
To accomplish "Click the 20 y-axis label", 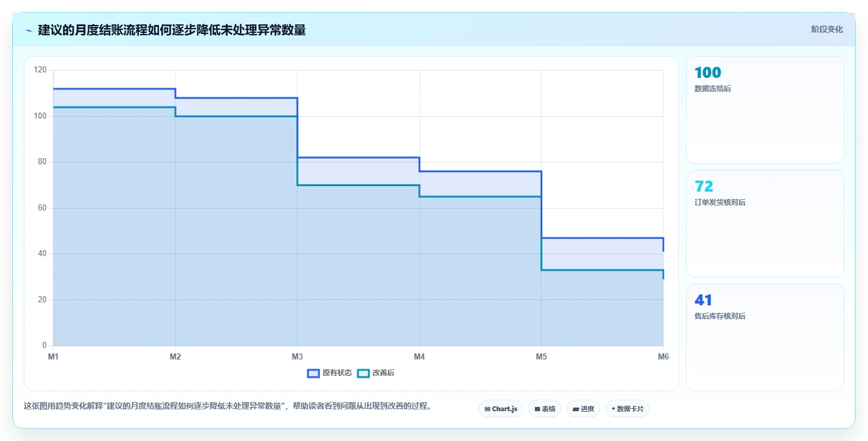I will (42, 299).
